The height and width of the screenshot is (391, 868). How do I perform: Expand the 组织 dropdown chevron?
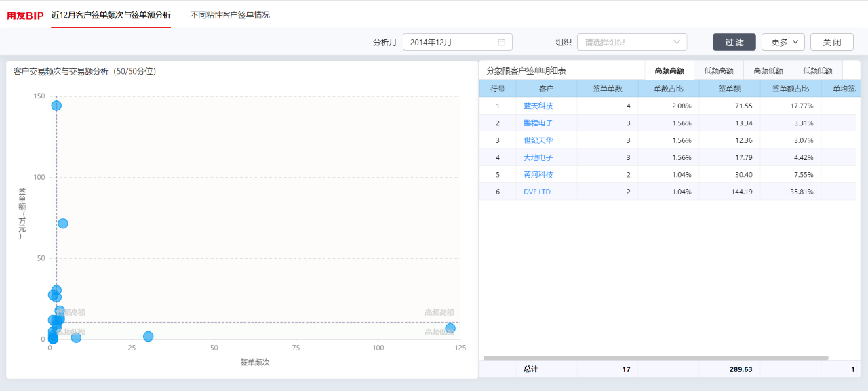pyautogui.click(x=677, y=42)
